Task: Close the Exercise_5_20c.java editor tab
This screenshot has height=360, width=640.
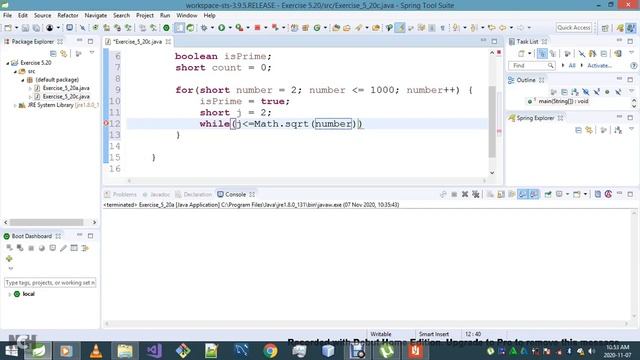Action: coord(168,42)
